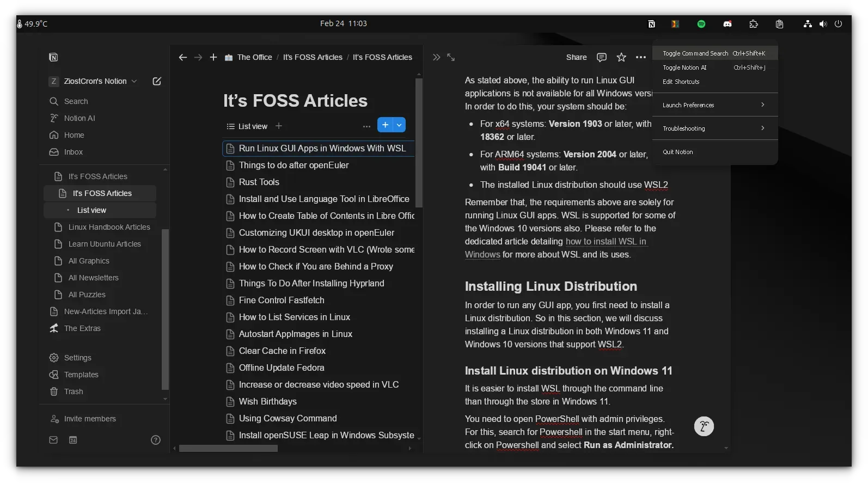Close side peek with double chevron icon
868x484 pixels.
(436, 57)
